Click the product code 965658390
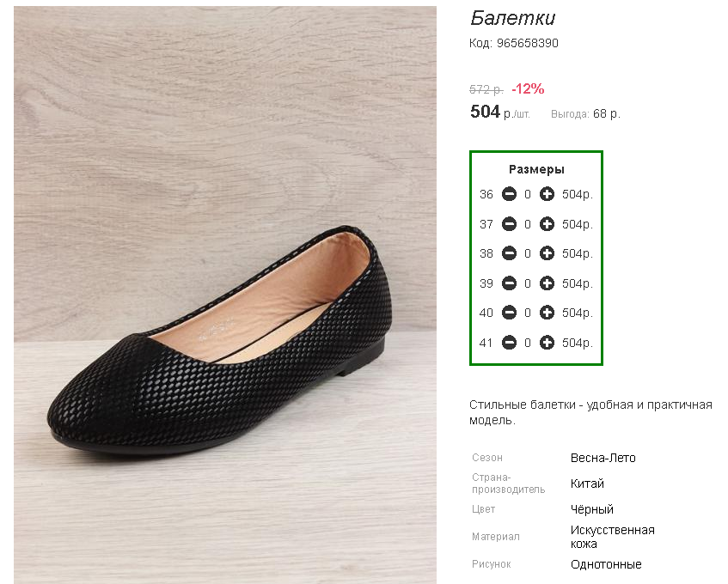 point(528,43)
